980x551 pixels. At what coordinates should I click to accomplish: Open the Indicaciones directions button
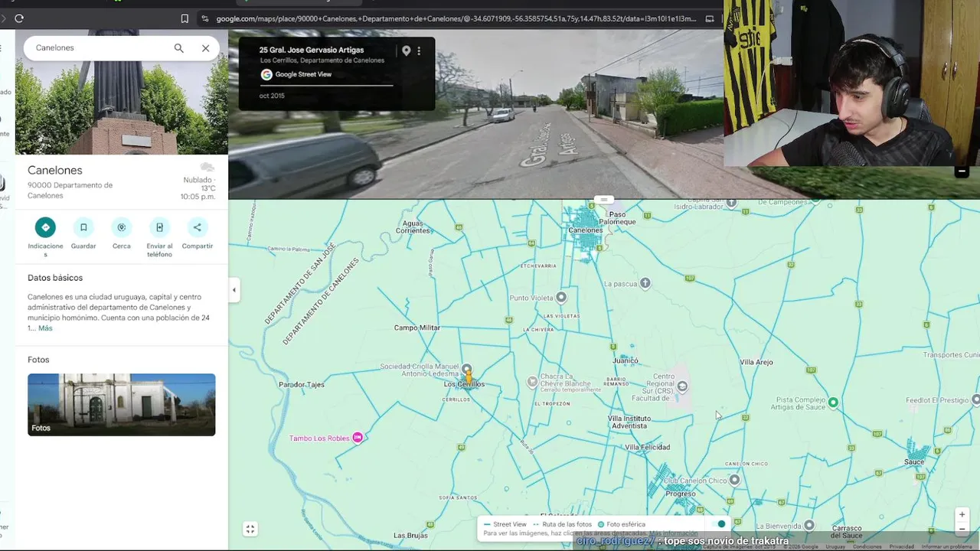pos(45,227)
